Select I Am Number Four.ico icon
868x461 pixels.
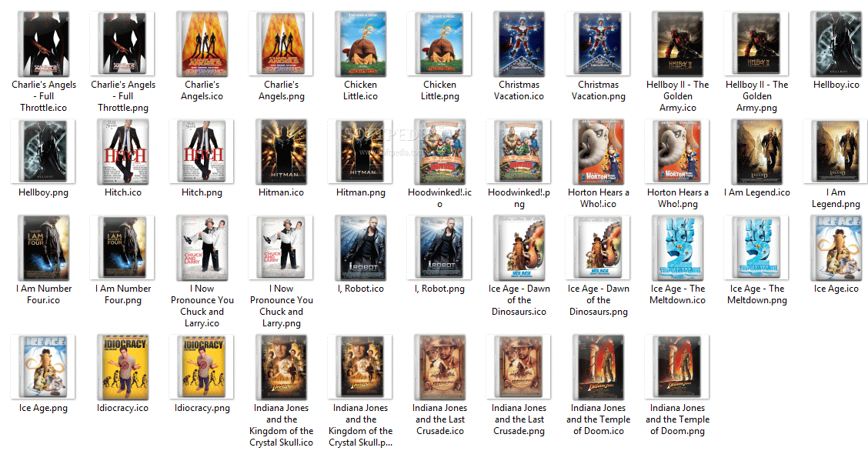[44, 247]
